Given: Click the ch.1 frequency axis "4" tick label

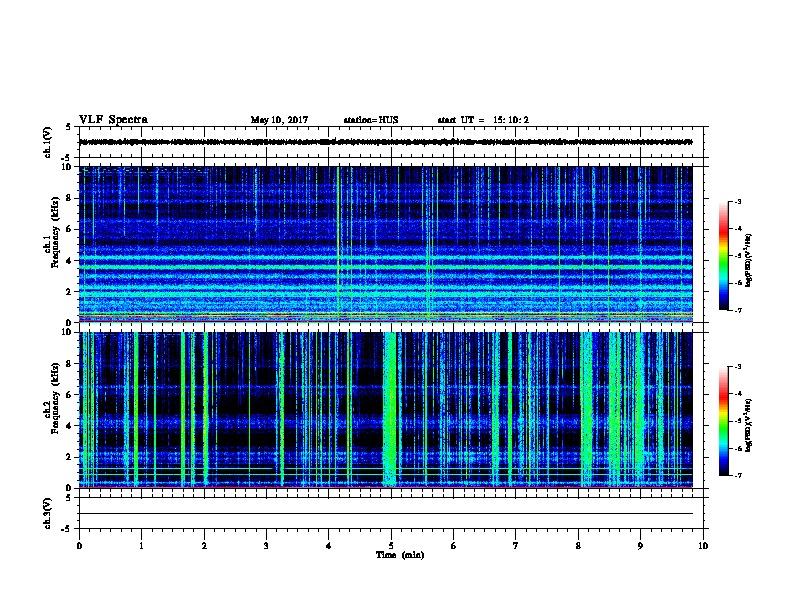Looking at the screenshot, I should (x=69, y=261).
